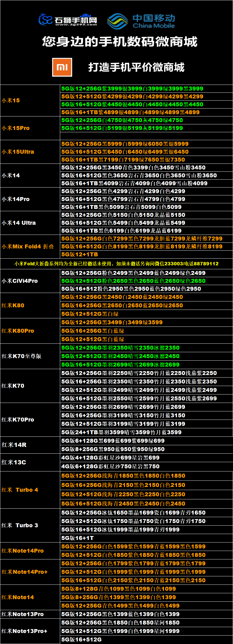Click the 12+512G 黑色1999白色1999星河1999 row
233x644 pixels.
147,631
